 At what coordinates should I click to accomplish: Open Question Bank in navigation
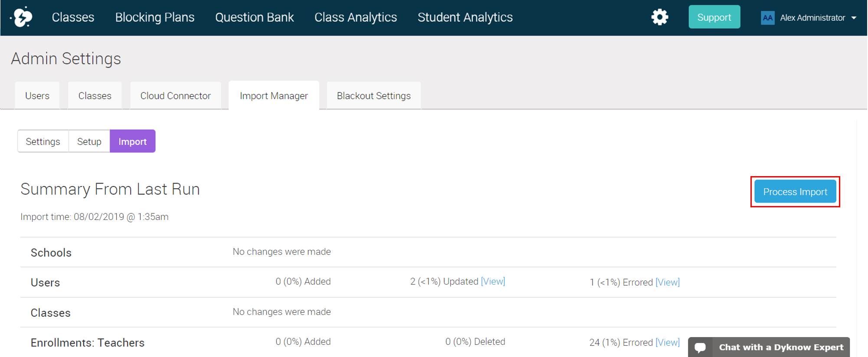(255, 17)
